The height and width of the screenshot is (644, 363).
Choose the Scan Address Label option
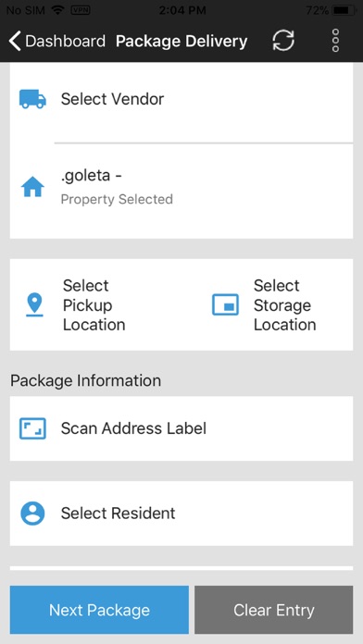[x=181, y=428]
